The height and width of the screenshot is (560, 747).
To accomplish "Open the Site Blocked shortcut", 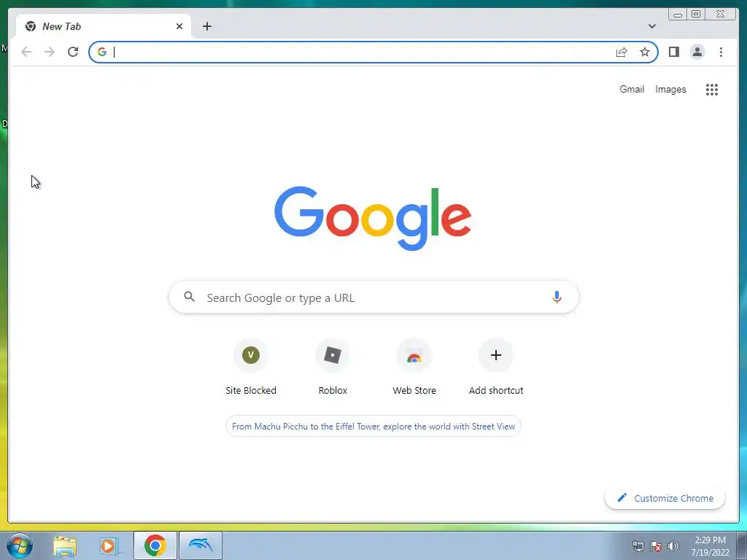I will click(251, 367).
